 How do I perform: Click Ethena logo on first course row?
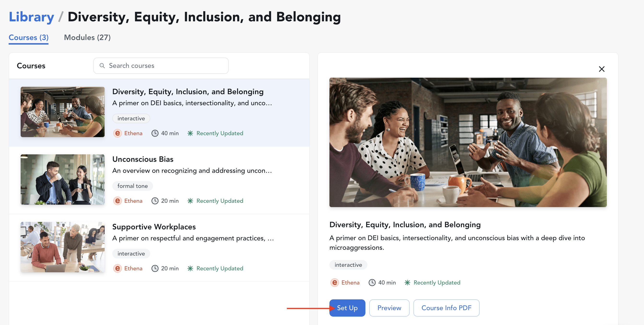[x=118, y=133]
